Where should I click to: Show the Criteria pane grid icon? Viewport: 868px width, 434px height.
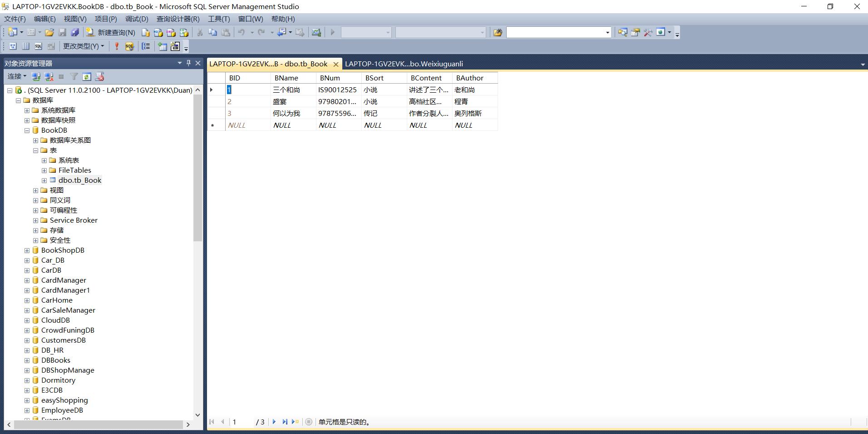(26, 46)
